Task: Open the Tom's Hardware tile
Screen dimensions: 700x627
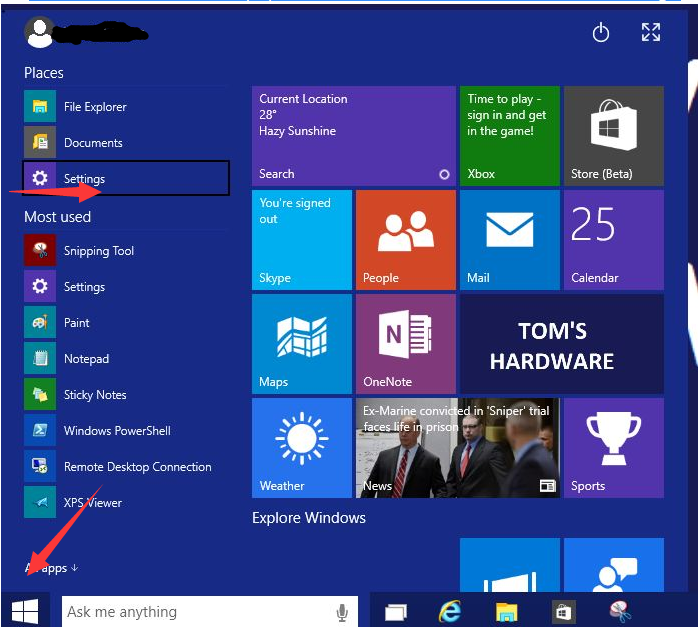Action: [562, 344]
